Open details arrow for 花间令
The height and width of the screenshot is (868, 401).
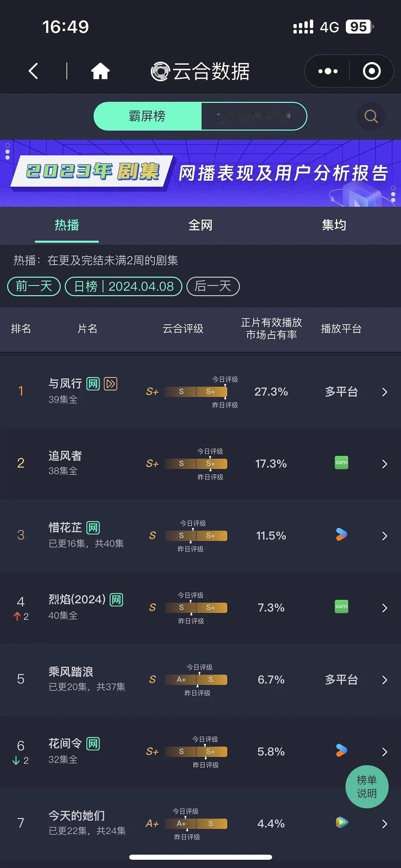point(384,752)
